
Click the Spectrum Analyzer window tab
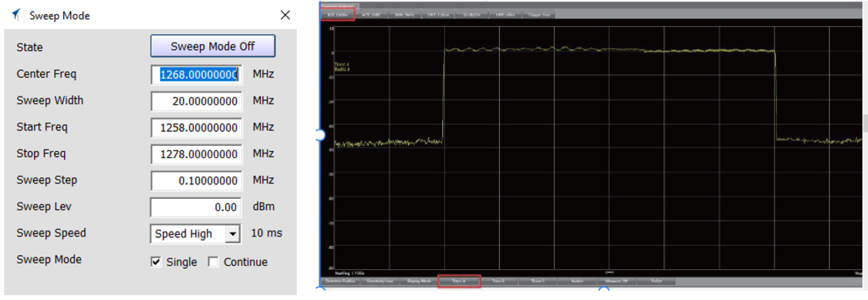[x=338, y=6]
